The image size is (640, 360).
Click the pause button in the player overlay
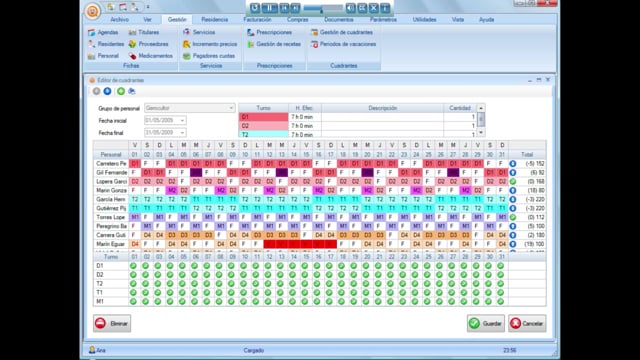pos(270,8)
